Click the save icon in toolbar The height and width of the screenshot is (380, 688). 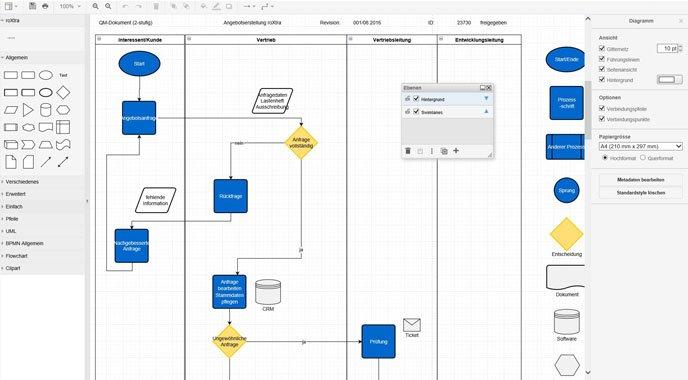pos(32,6)
